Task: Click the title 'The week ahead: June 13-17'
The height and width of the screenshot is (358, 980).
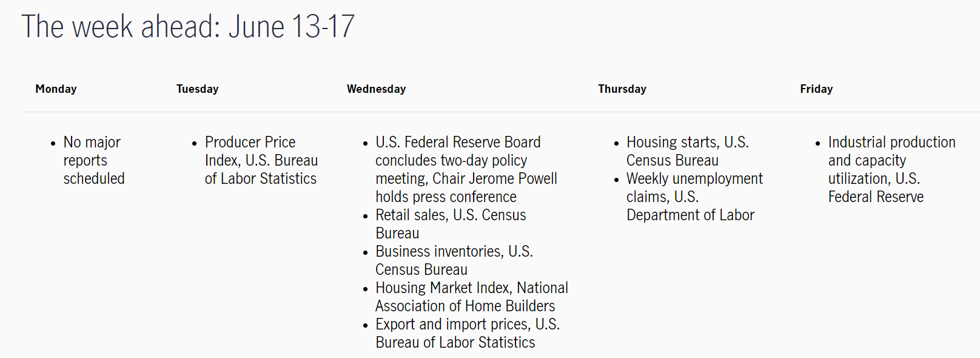Action: click(188, 27)
